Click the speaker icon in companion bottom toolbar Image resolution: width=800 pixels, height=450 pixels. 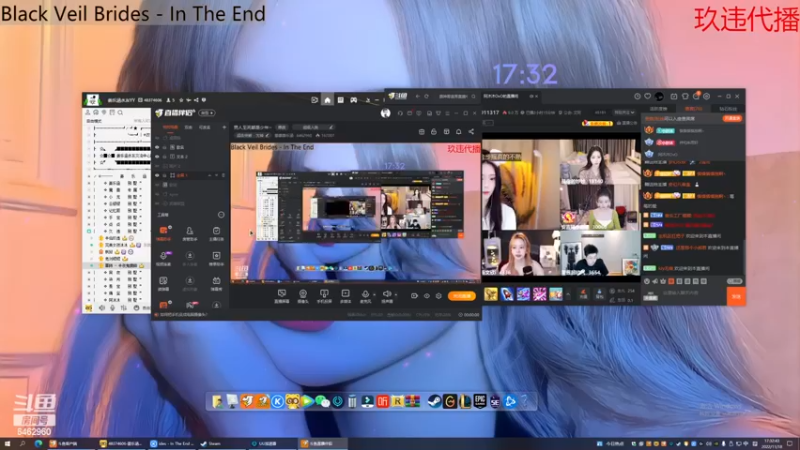point(387,294)
